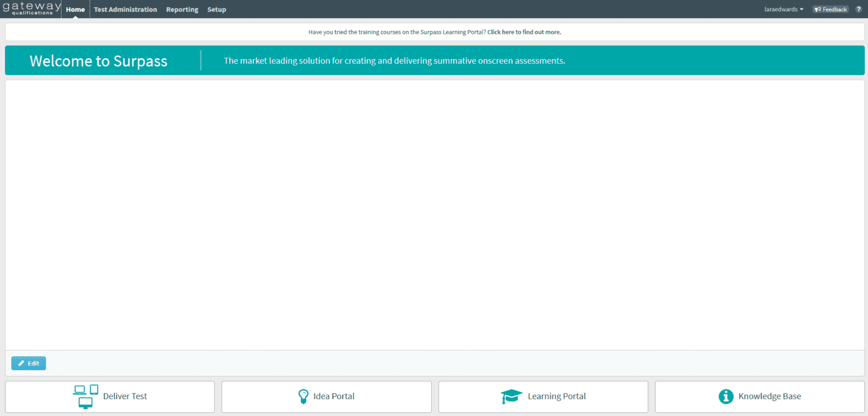Screen dimensions: 868x416
Task: Open the Idea Portal tile
Action: pyautogui.click(x=326, y=396)
